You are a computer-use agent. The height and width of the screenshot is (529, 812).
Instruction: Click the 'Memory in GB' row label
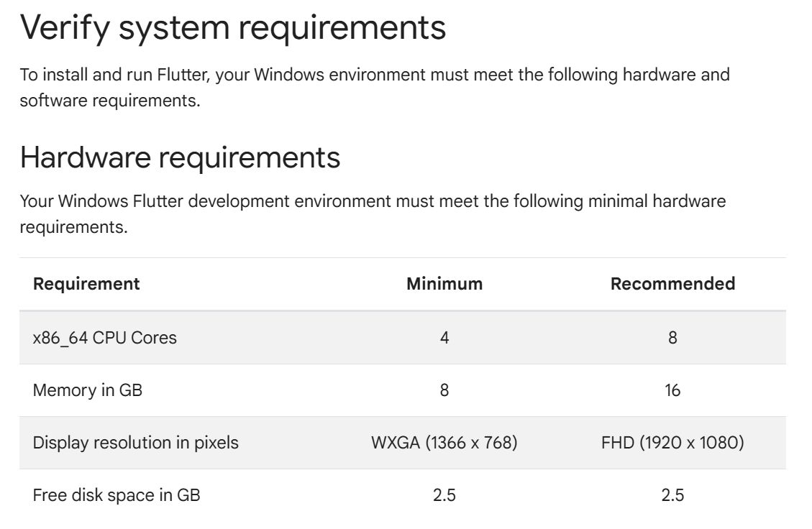[88, 390]
